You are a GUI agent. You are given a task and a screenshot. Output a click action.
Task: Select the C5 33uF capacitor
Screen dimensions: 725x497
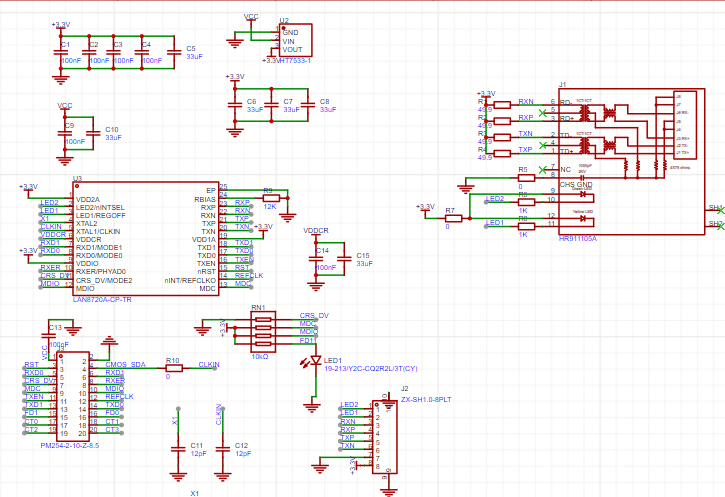tap(174, 52)
